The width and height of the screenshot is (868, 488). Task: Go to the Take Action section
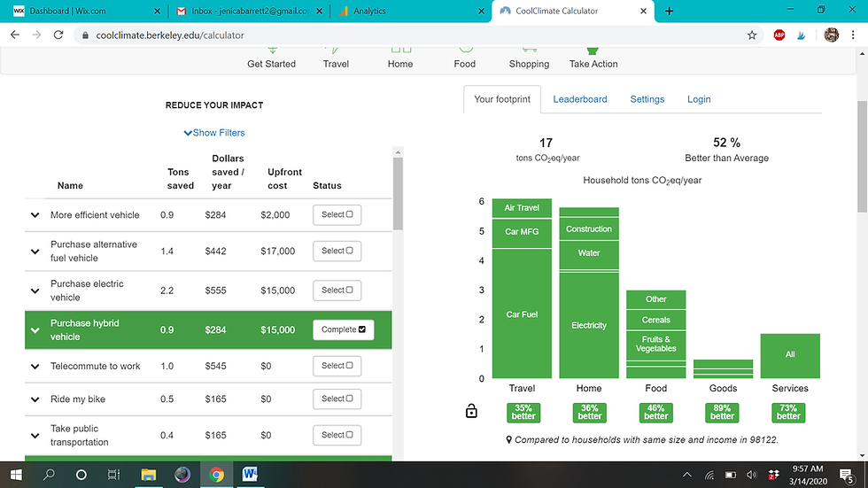point(593,59)
